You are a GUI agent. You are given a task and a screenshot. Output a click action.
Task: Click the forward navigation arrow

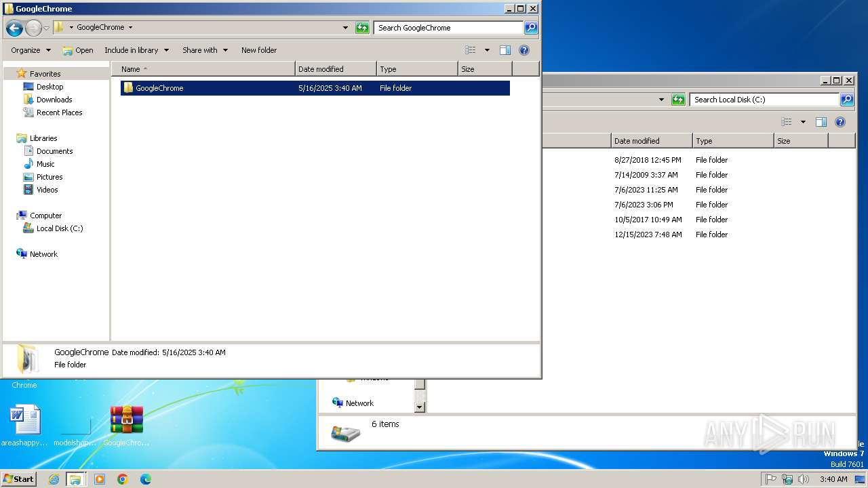(33, 28)
